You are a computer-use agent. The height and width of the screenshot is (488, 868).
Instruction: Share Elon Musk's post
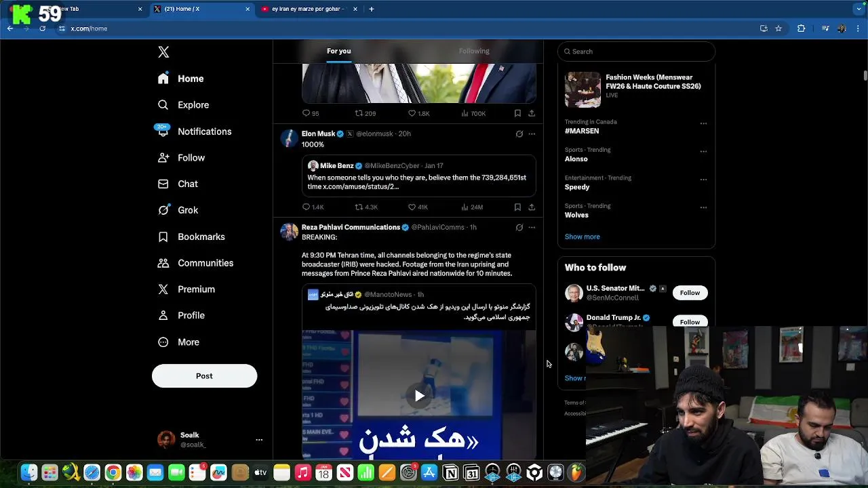click(532, 207)
